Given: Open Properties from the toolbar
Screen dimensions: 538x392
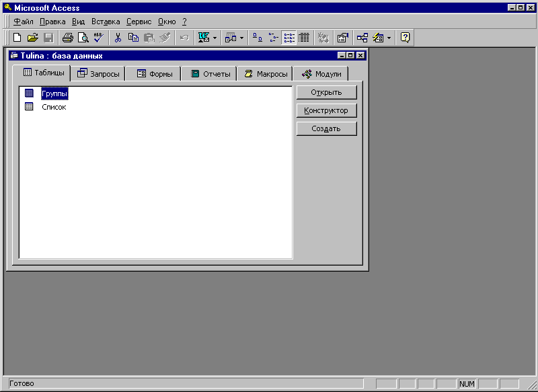Looking at the screenshot, I should [342, 38].
